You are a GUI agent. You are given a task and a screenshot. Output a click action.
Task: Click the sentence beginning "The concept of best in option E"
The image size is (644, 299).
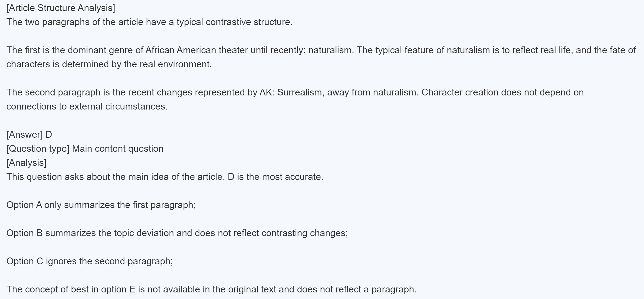pos(211,289)
